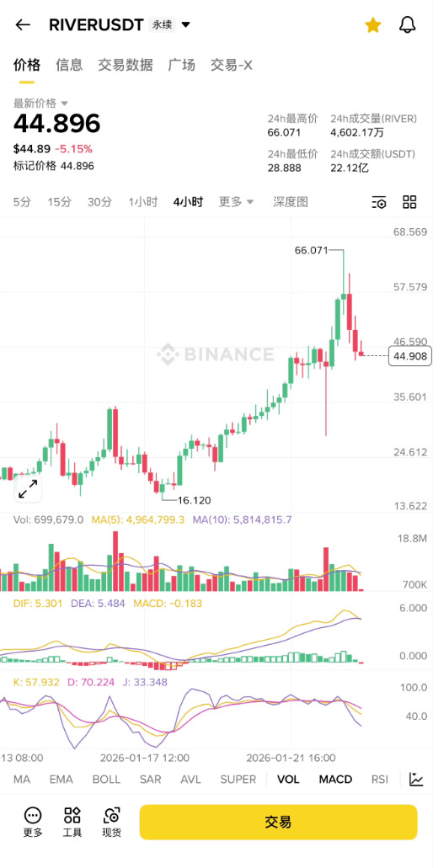Open 工具 tools icon

[x=72, y=815]
